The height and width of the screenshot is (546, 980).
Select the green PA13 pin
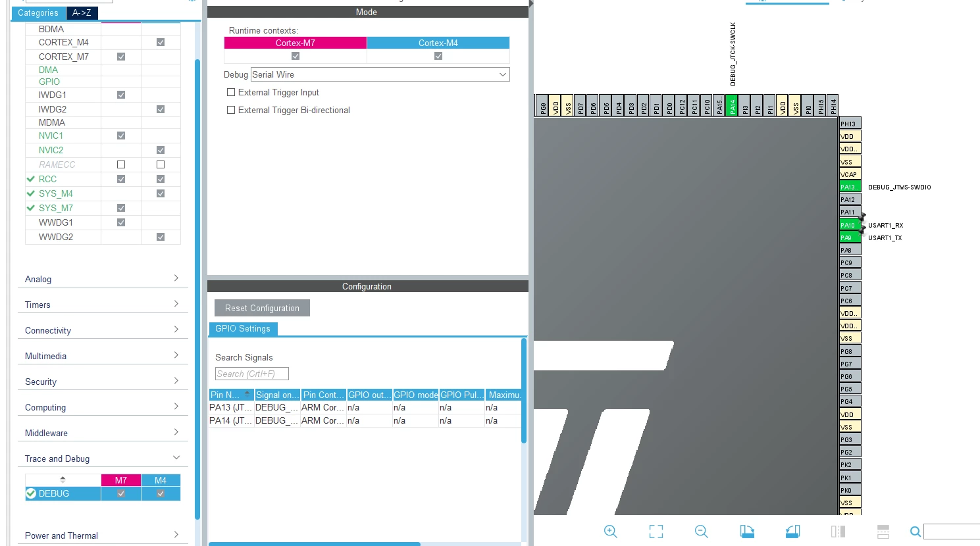(x=850, y=187)
